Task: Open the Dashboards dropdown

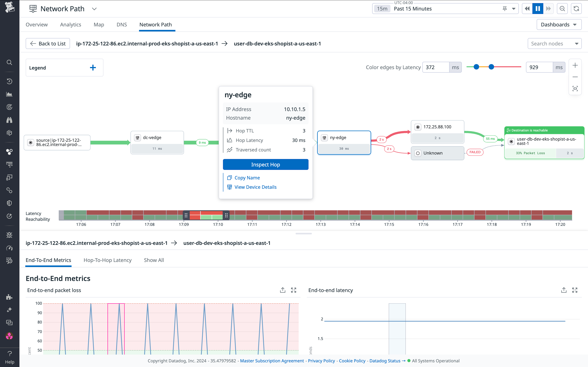Action: click(x=559, y=24)
